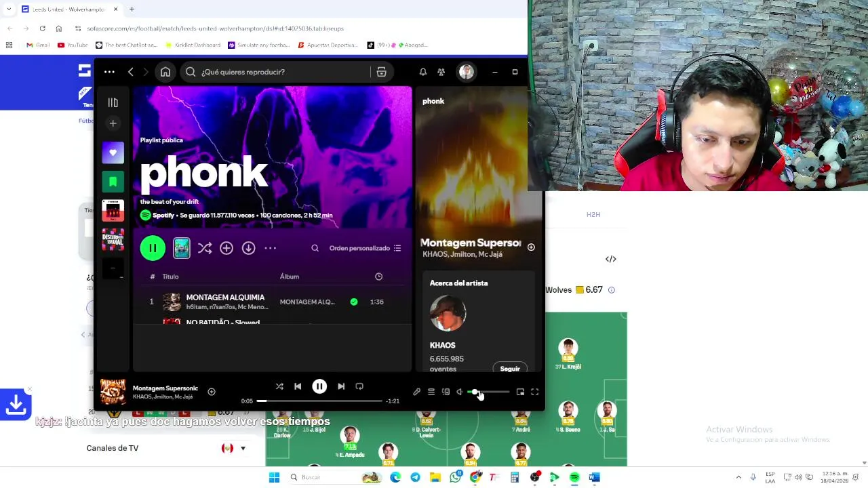Open more options for phonk playlist
The image size is (868, 488).
tap(270, 248)
